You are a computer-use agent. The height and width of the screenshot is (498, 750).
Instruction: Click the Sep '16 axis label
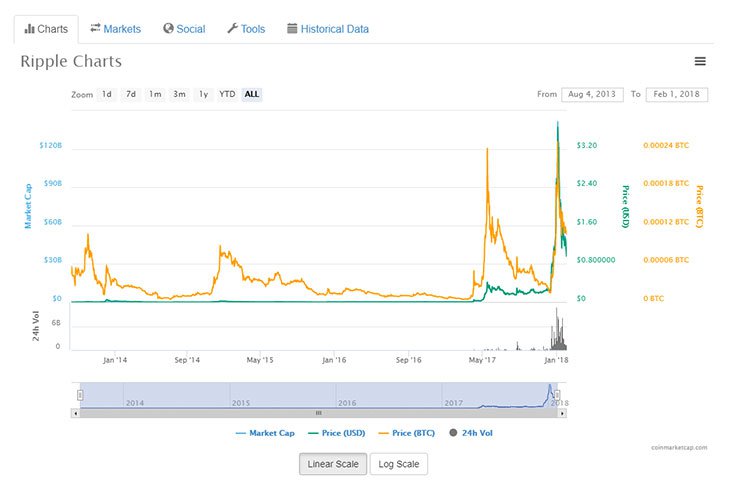[408, 360]
